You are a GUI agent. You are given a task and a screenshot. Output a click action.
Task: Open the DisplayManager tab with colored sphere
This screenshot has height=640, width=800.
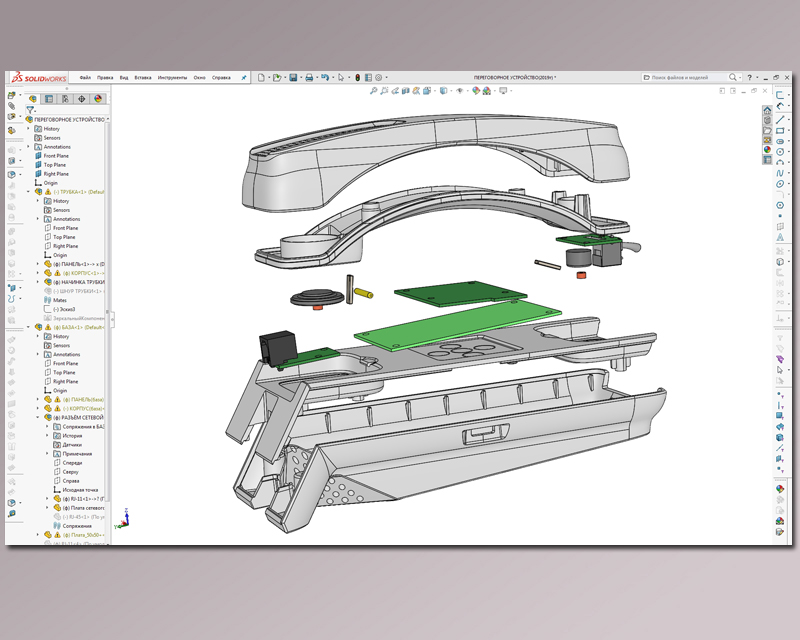click(98, 99)
